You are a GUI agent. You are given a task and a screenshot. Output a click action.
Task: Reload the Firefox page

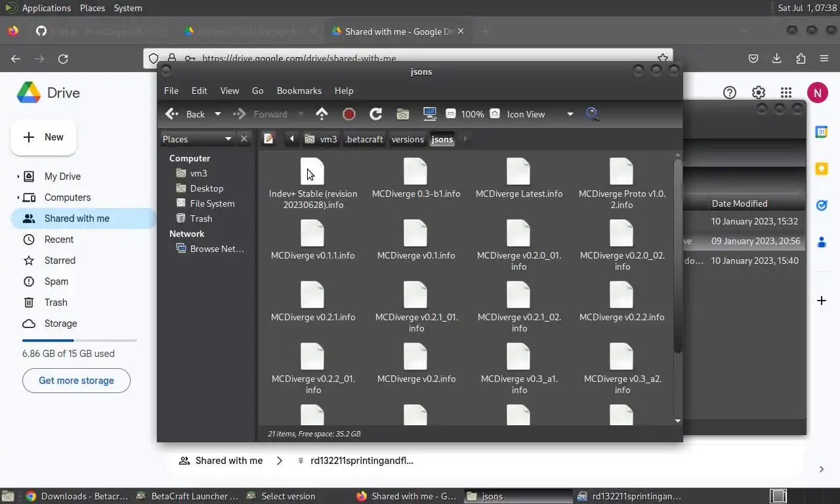coord(63,58)
